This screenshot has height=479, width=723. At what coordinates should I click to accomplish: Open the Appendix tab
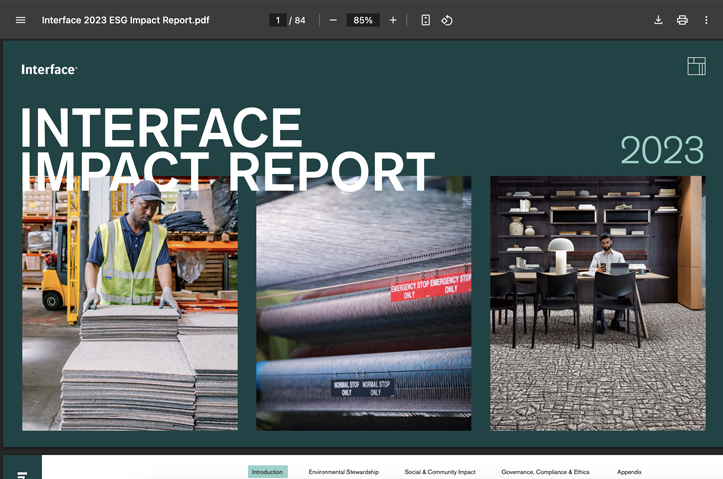pos(629,472)
